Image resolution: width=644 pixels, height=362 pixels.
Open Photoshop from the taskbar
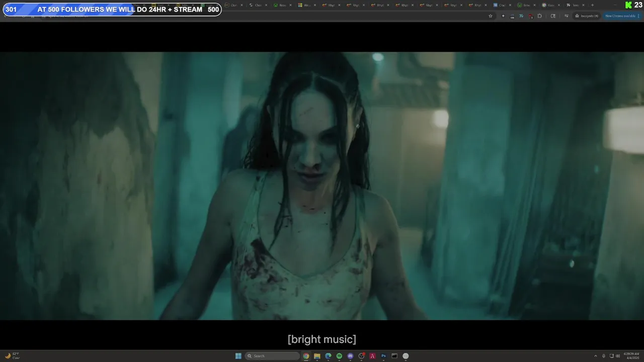click(x=383, y=356)
